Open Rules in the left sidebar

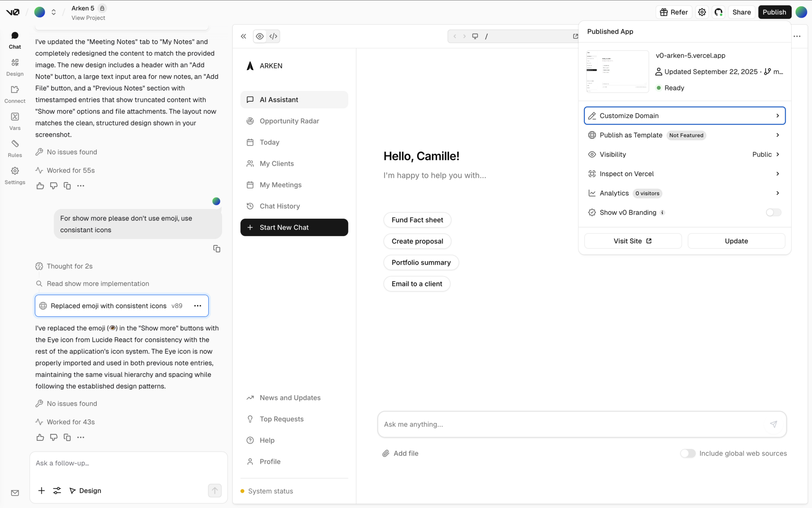[x=15, y=148]
